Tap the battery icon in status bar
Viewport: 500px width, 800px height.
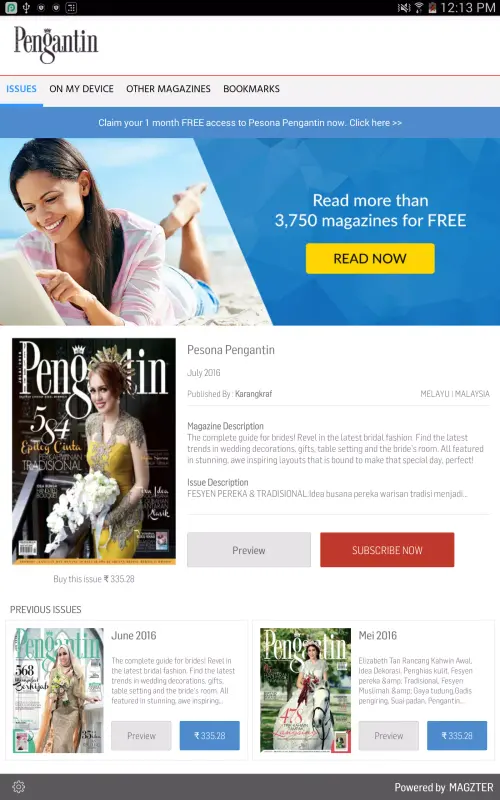[x=432, y=8]
